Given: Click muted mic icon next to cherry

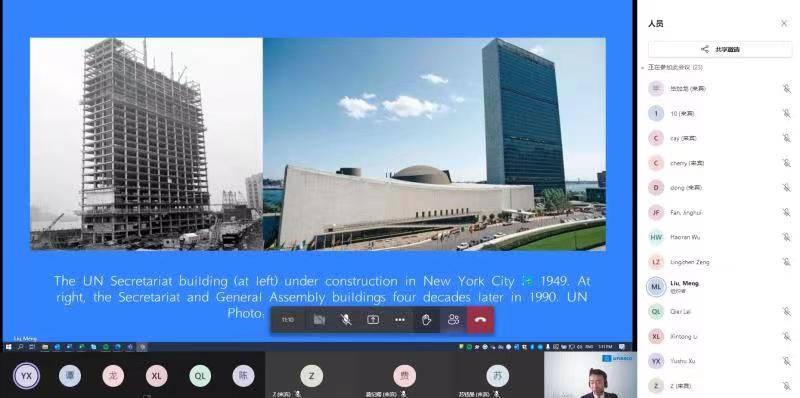Looking at the screenshot, I should (x=786, y=163).
